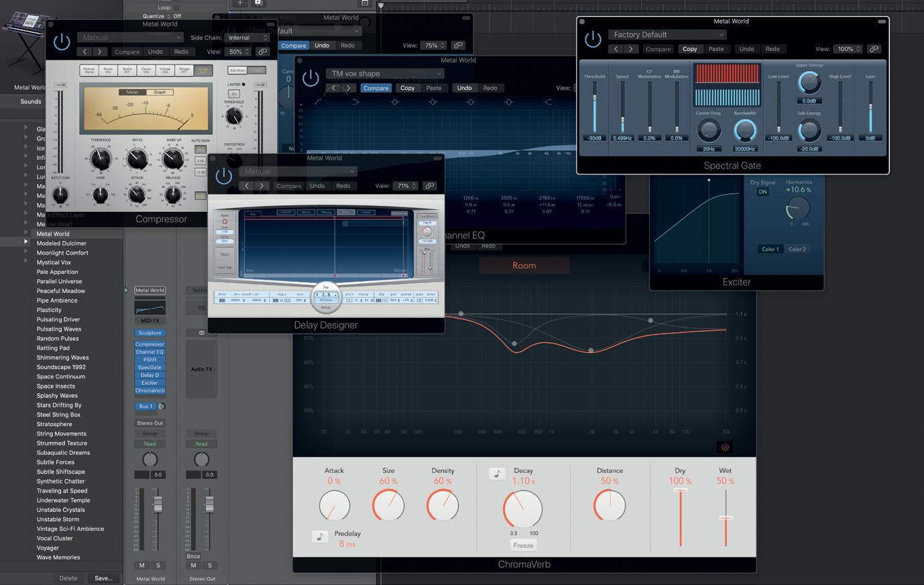Click the ChromaVerb visualizer icon
This screenshot has height=585, width=924.
click(x=725, y=447)
